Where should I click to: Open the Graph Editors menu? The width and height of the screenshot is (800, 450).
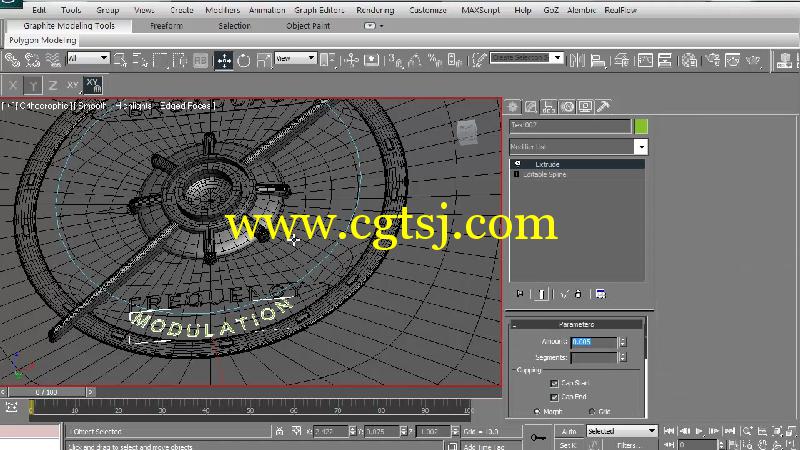[x=319, y=10]
